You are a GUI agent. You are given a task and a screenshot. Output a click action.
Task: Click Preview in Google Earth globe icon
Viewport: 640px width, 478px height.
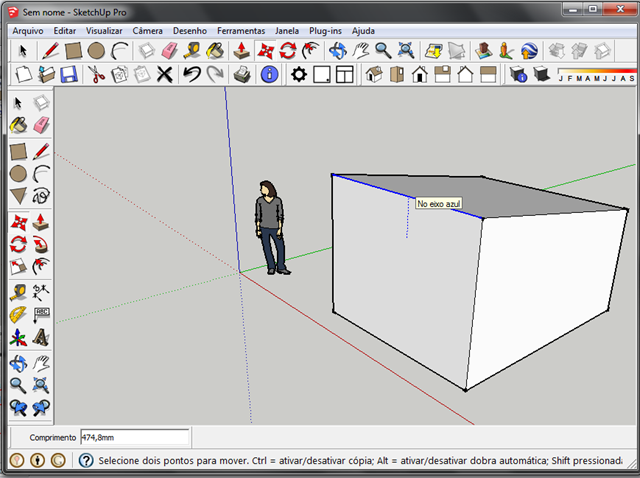click(529, 51)
